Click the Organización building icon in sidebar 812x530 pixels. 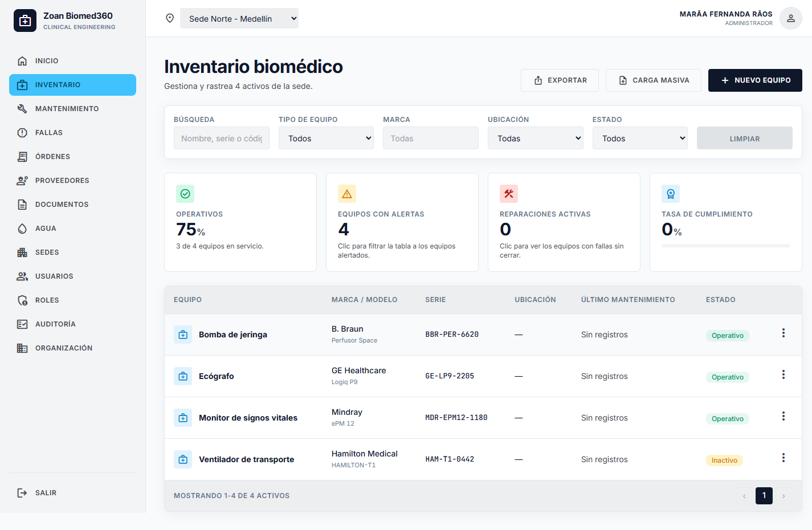click(22, 348)
